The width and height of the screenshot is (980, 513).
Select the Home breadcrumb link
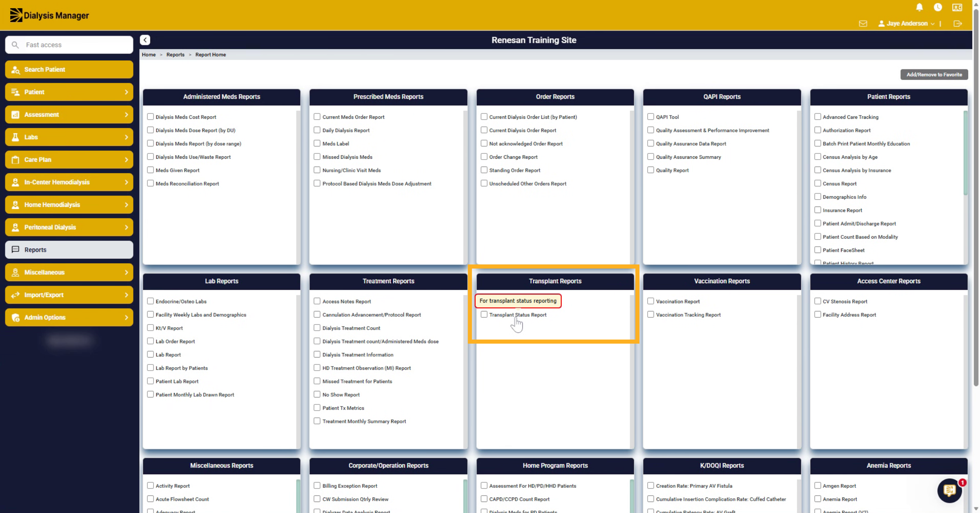pos(149,55)
